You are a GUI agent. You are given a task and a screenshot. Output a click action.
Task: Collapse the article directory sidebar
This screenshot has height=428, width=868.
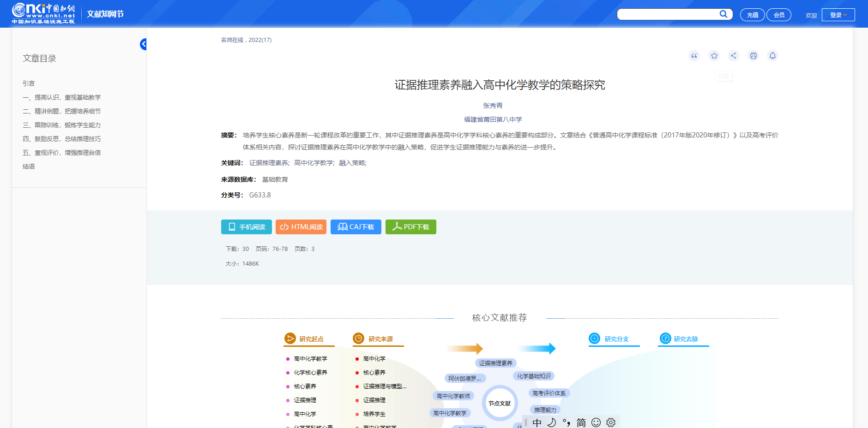[x=144, y=44]
